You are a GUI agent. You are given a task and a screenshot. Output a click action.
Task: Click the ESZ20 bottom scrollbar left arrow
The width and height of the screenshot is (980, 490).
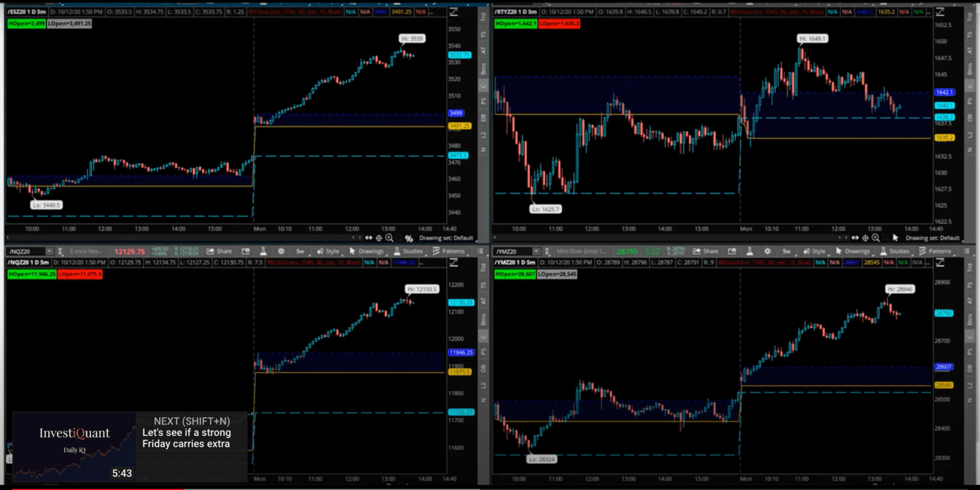pyautogui.click(x=8, y=237)
